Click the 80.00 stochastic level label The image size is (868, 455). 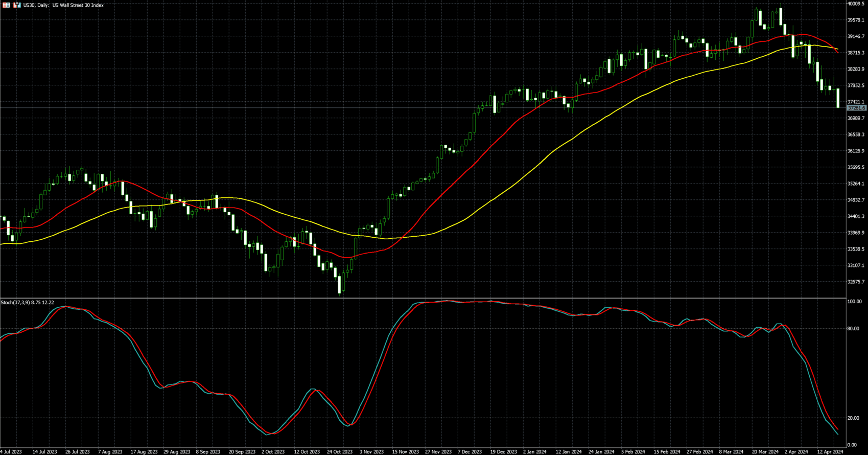click(x=853, y=329)
